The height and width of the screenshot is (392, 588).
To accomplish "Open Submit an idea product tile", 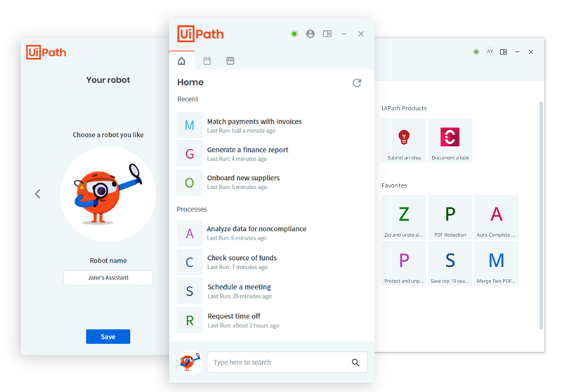I will click(404, 140).
